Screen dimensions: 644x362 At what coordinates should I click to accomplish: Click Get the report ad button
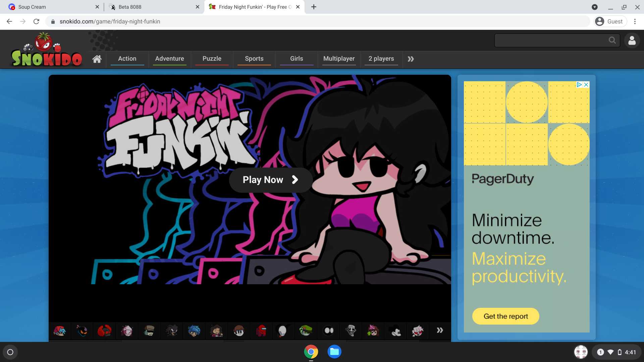tap(505, 316)
